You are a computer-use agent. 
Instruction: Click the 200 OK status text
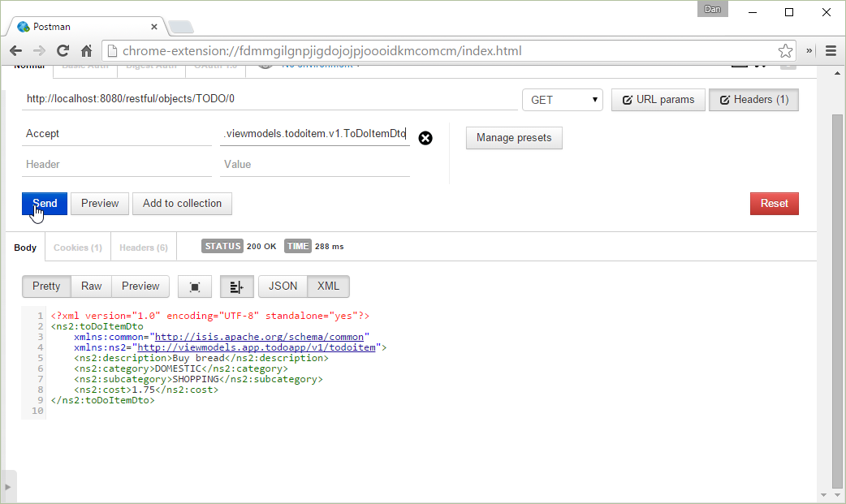(x=261, y=246)
